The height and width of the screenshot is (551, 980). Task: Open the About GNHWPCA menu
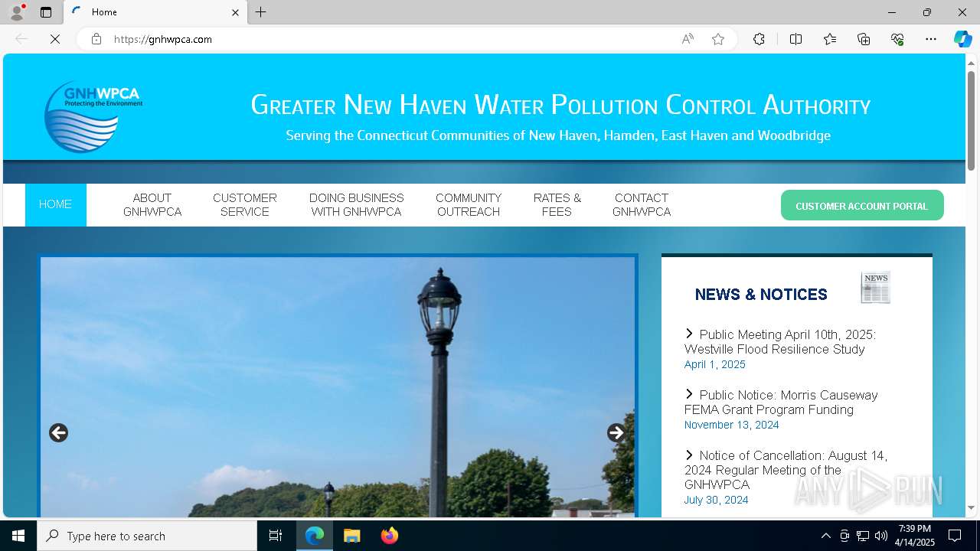152,204
